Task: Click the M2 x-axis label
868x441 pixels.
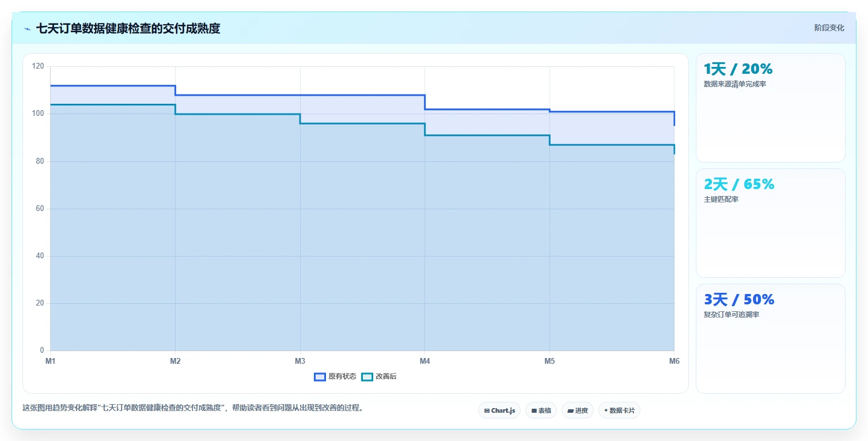Action: (x=175, y=361)
